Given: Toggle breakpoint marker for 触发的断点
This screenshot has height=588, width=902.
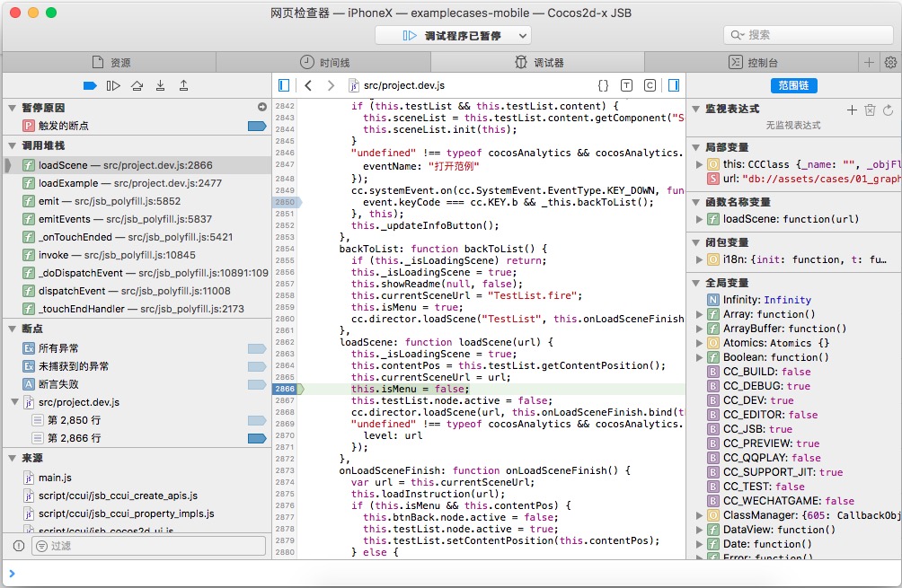Looking at the screenshot, I should point(257,126).
